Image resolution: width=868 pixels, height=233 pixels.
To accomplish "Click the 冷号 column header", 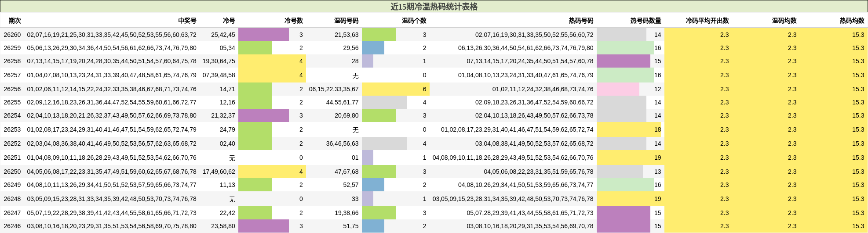I will pos(229,21).
